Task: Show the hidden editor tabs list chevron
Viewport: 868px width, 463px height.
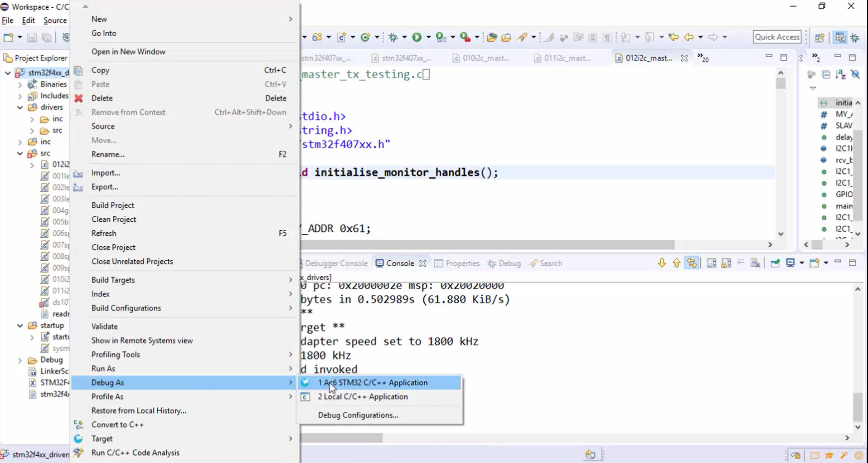Action: coord(703,58)
